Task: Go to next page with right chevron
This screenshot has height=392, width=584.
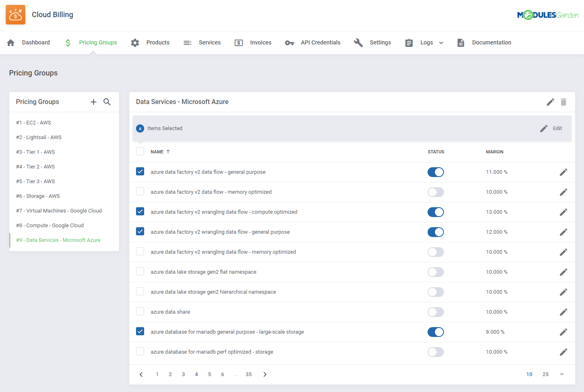Action: [x=265, y=374]
